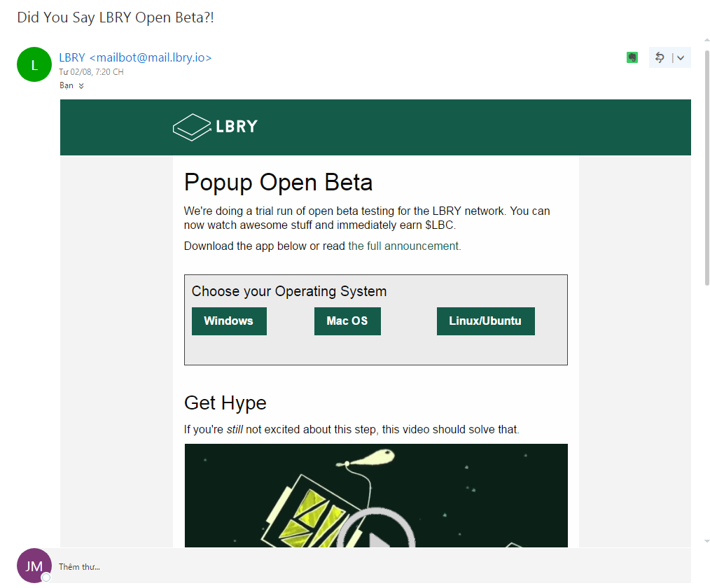710x588 pixels.
Task: Click the email subject Did You Say LBRY Open Beta
Action: [116, 17]
